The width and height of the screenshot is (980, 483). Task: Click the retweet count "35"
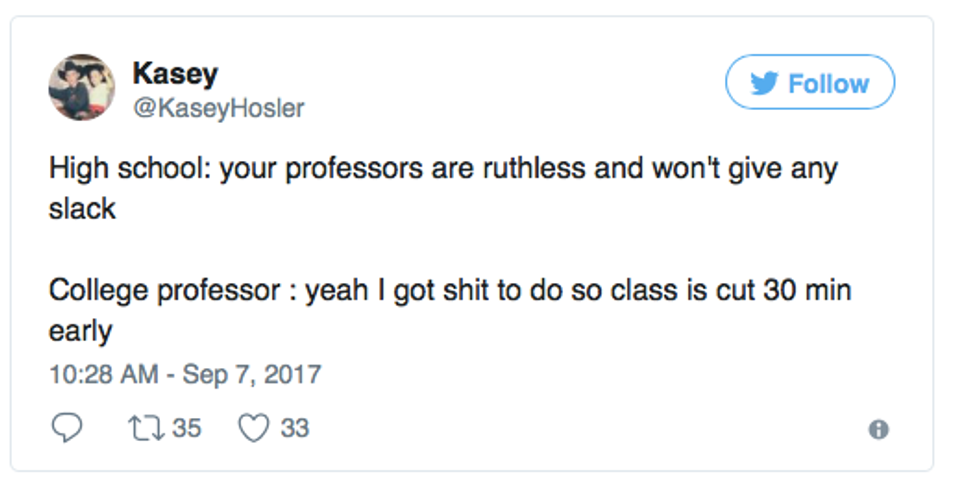(187, 428)
